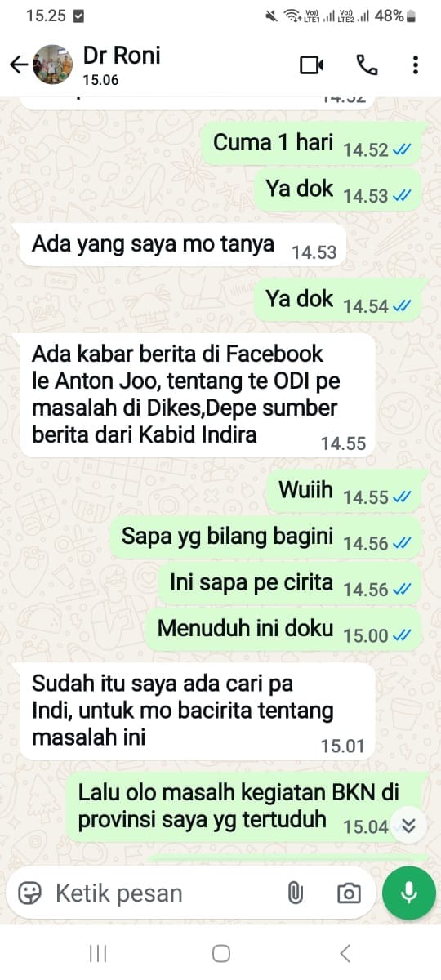The image size is (441, 980).
Task: Tap the 'Cuma 1 hari' message bubble
Action: [312, 144]
